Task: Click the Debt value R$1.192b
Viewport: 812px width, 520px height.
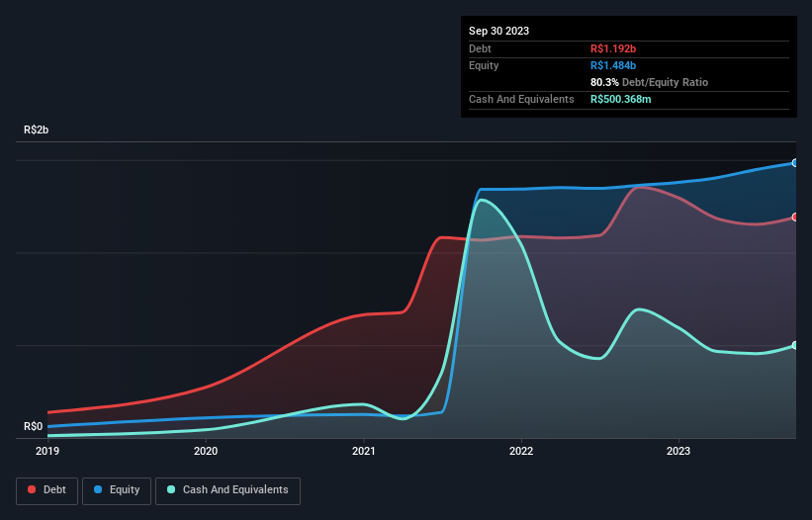Action: point(613,48)
